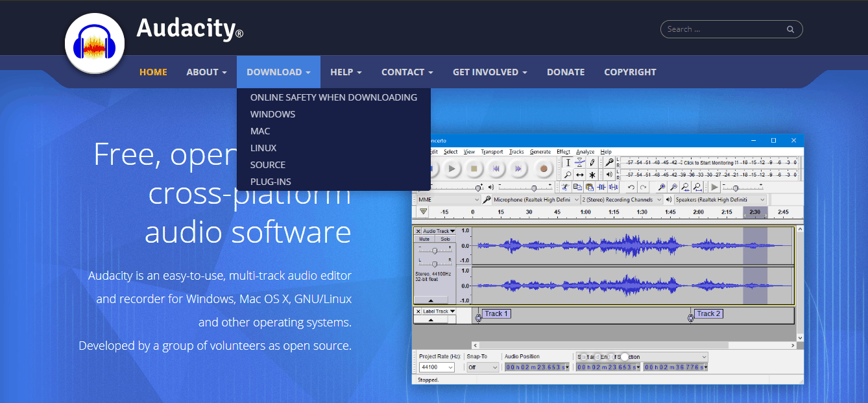The width and height of the screenshot is (868, 403).
Task: Click the Audio Track gain slider
Action: 435,250
